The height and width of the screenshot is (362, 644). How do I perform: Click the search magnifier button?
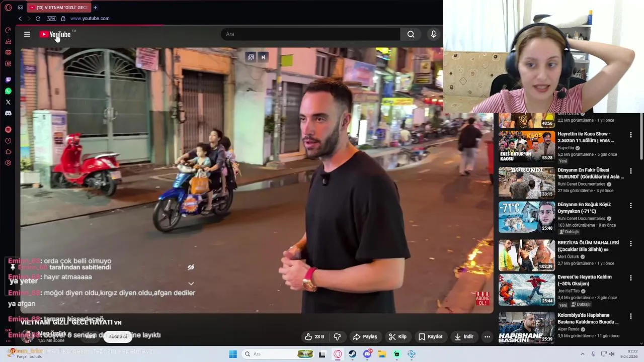point(411,34)
